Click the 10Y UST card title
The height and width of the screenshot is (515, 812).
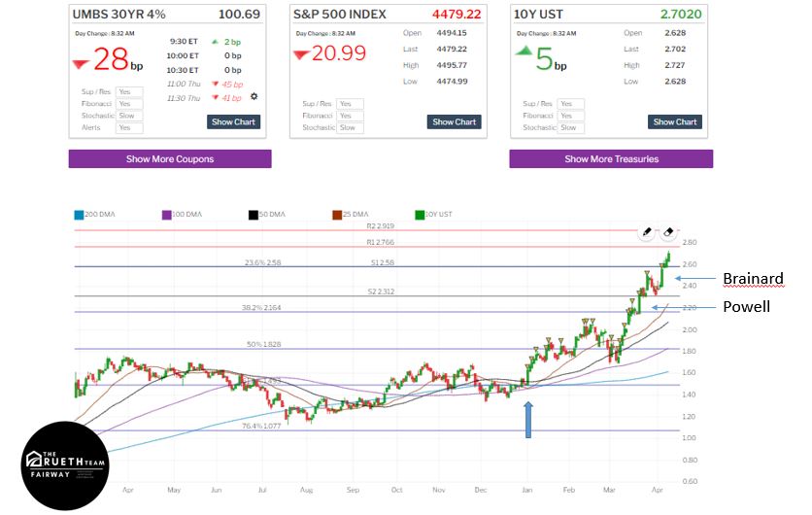(538, 14)
